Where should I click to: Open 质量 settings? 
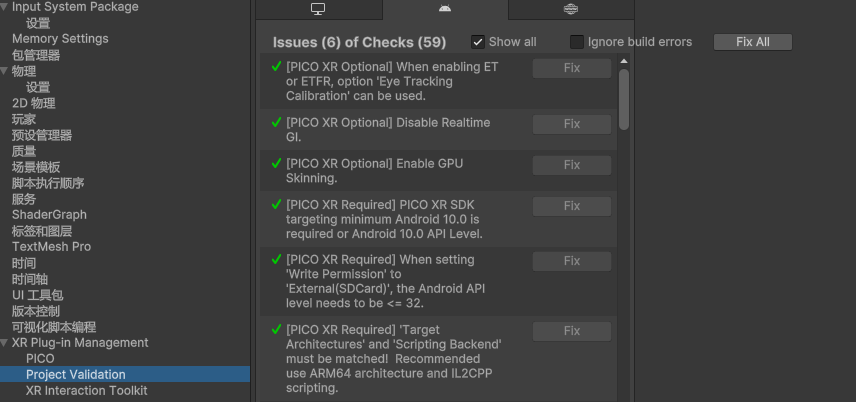(24, 151)
